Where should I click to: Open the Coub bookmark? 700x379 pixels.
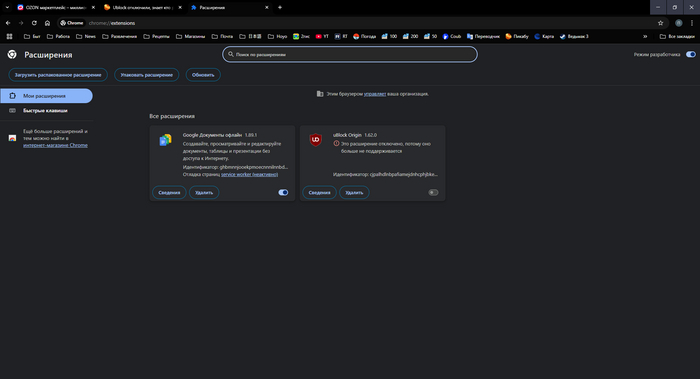[452, 37]
